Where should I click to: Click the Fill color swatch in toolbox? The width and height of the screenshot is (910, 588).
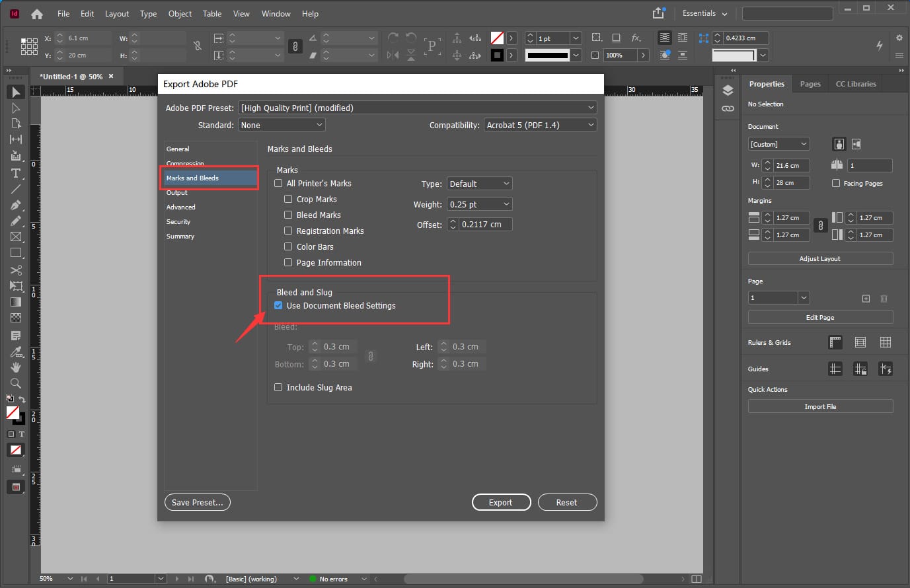(13, 412)
